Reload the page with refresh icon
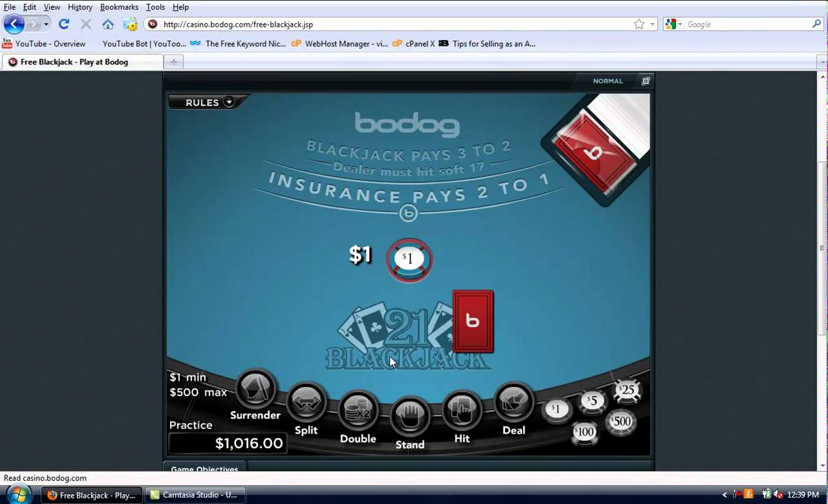 click(64, 24)
